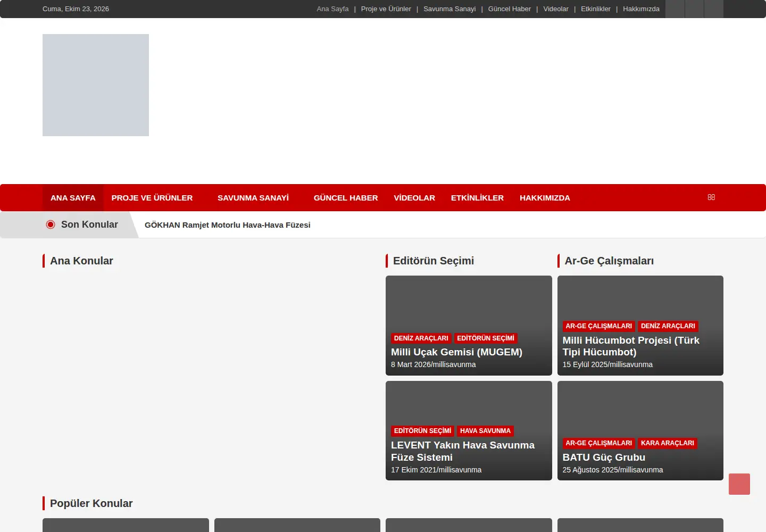The width and height of the screenshot is (766, 532).
Task: Click the Son Konular ticker label
Action: (89, 225)
